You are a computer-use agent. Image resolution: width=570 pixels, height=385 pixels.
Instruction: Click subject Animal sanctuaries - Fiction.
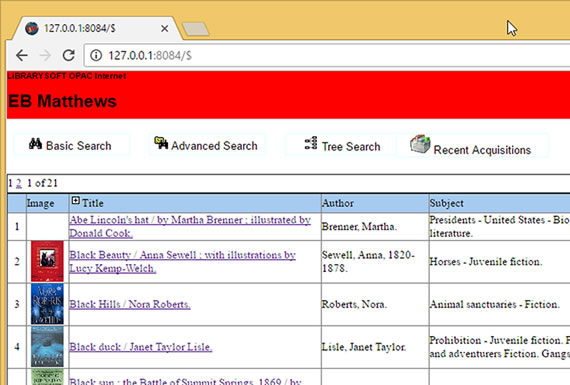coord(494,304)
